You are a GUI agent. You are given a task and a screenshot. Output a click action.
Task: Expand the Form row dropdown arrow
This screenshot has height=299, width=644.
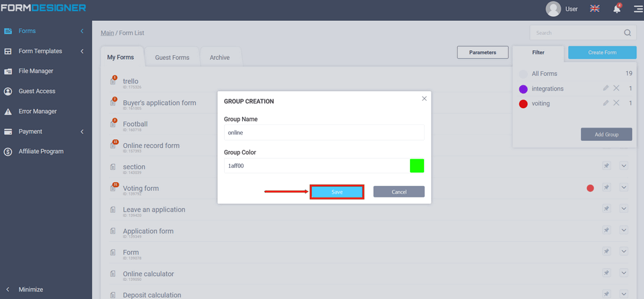pyautogui.click(x=623, y=251)
